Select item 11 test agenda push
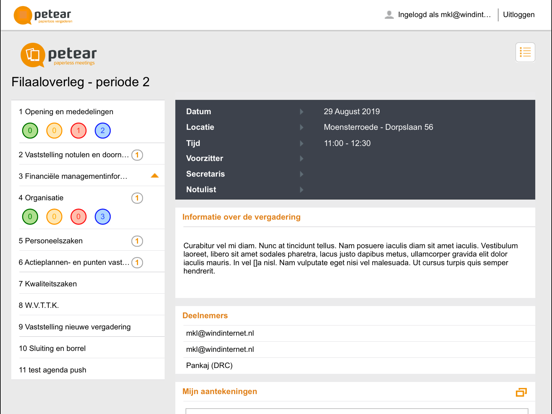552x414 pixels. 52,370
